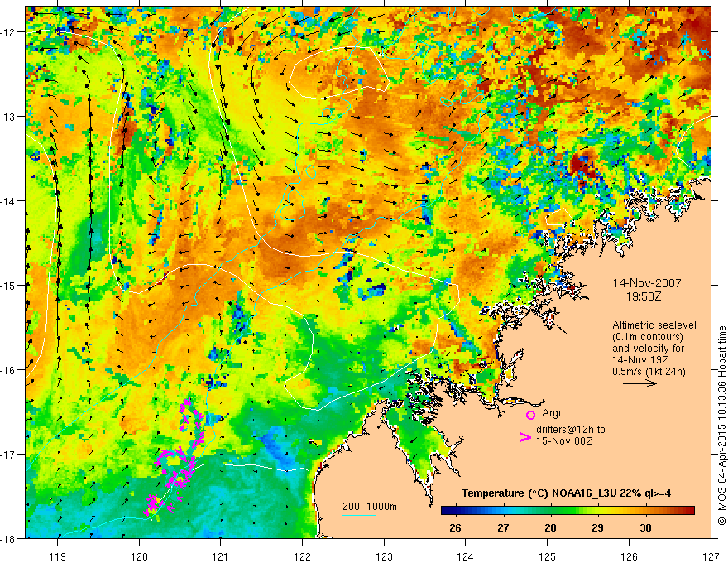Click the 'Argo' legend label
The height and width of the screenshot is (563, 728).
coord(553,413)
